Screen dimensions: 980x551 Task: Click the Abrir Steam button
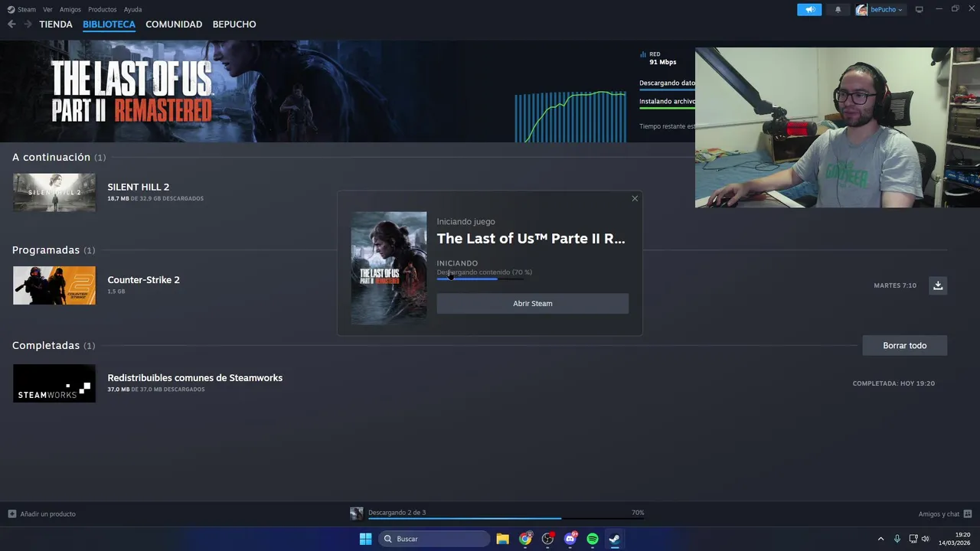click(533, 304)
